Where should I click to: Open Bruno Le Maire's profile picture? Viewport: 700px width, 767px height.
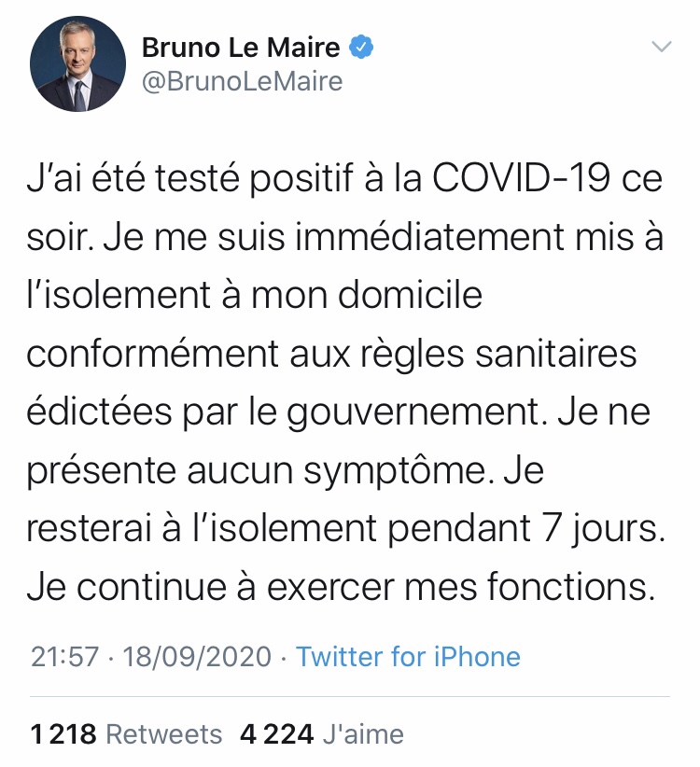pyautogui.click(x=77, y=64)
